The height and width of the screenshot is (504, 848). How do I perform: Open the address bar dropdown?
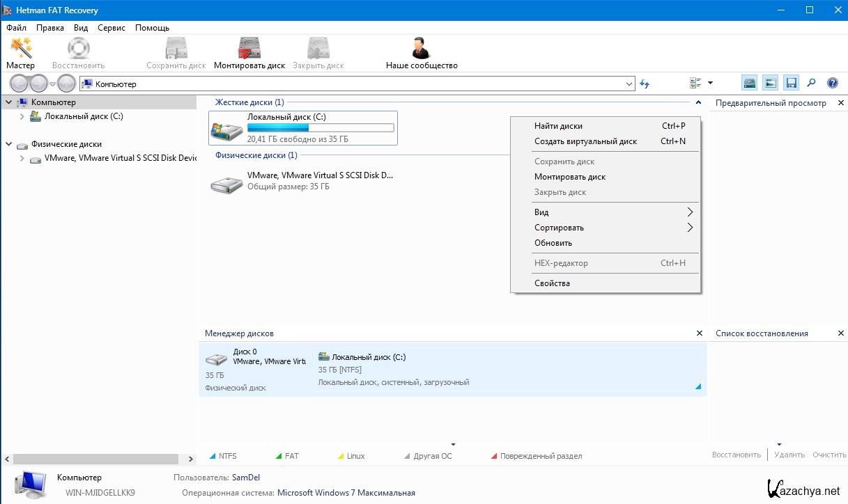tap(629, 84)
